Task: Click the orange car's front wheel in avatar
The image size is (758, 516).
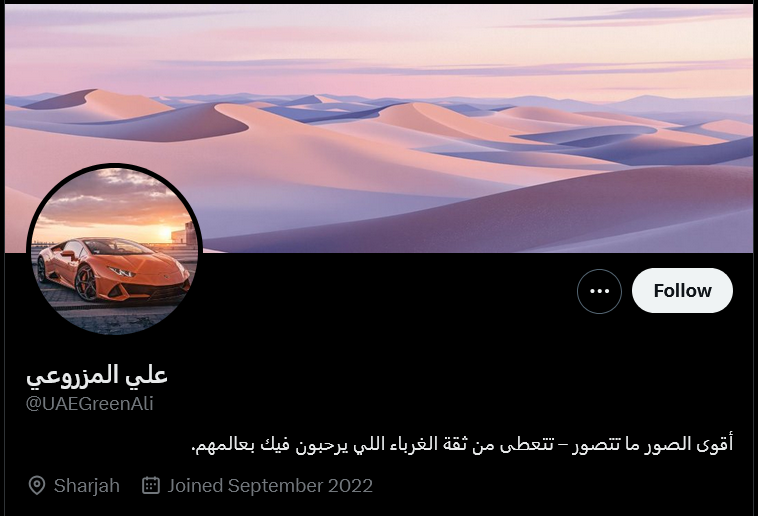Action: 86,283
